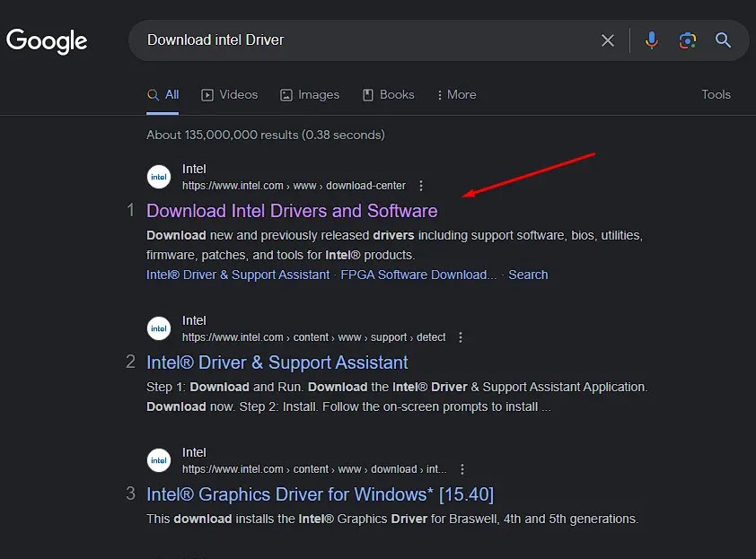The height and width of the screenshot is (559, 756).
Task: Click the Step 1: Download and Run snippet
Action: (x=397, y=397)
